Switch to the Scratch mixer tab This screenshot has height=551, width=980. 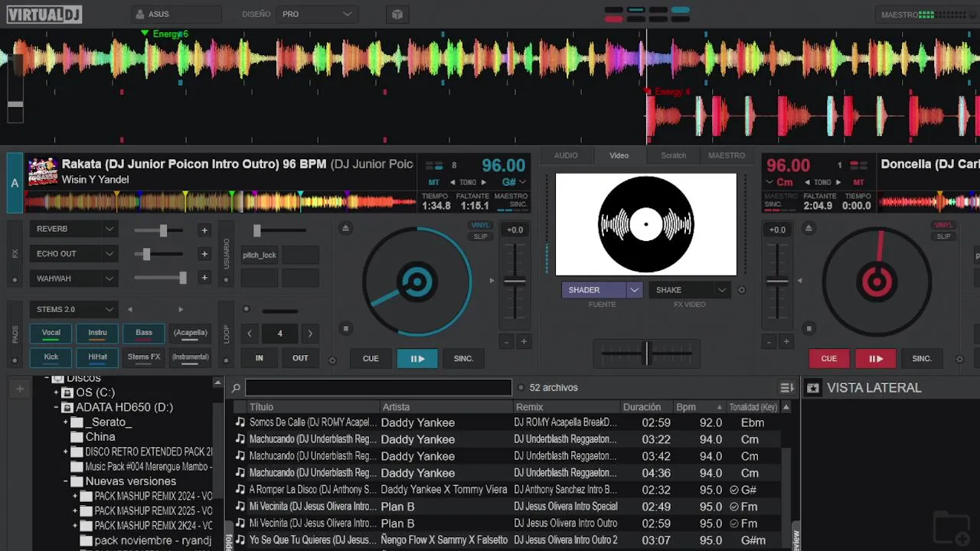674,155
